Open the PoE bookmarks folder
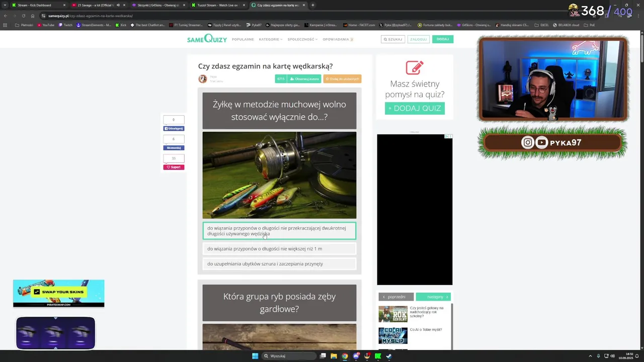This screenshot has width=644, height=362. [590, 25]
